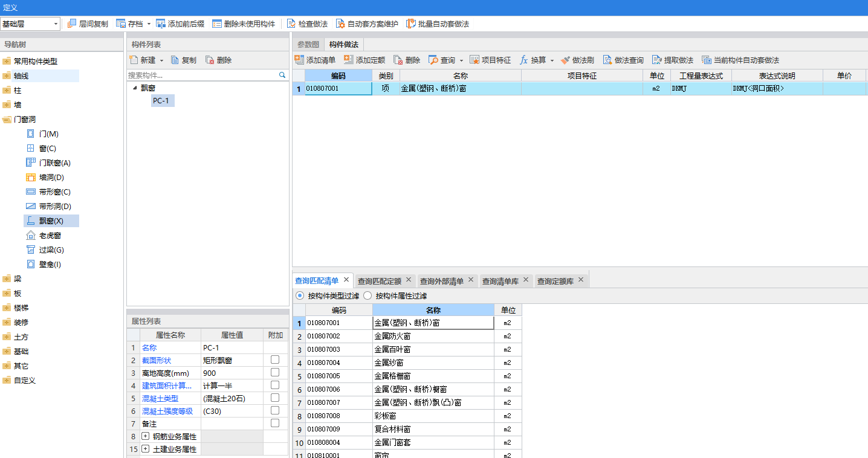The width and height of the screenshot is (868, 458).
Task: Switch to the 参数图 tab
Action: click(308, 44)
